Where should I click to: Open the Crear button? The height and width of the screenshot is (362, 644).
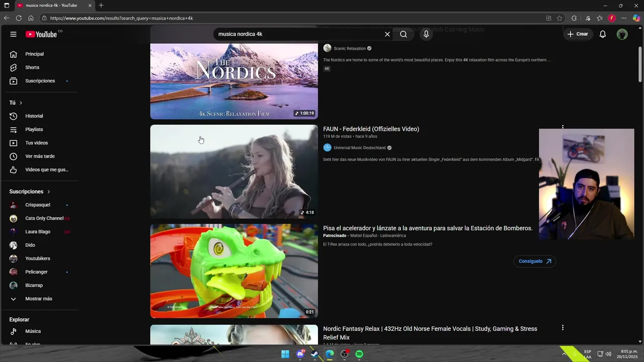[578, 34]
